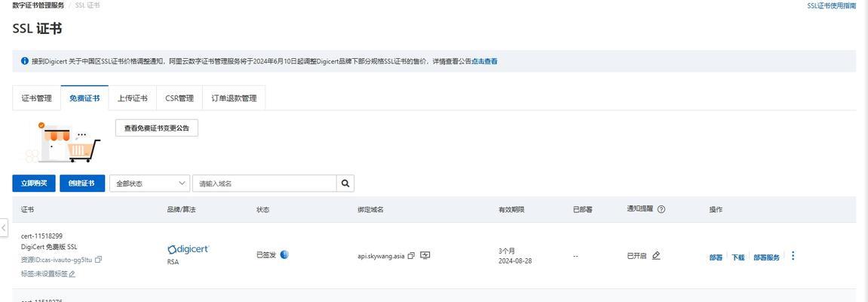Open the 上传证书 tab
This screenshot has height=302, width=868.
coord(132,99)
